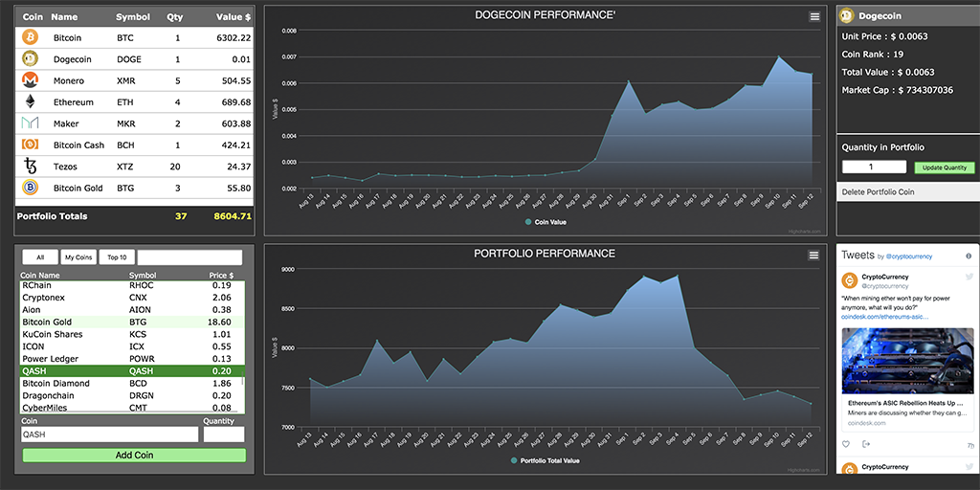Click the Symbol column header in portfolio
This screenshot has height=490, width=980.
pyautogui.click(x=132, y=17)
